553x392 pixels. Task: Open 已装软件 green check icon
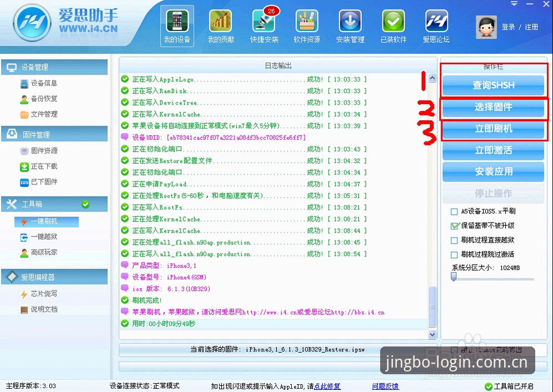point(393,26)
